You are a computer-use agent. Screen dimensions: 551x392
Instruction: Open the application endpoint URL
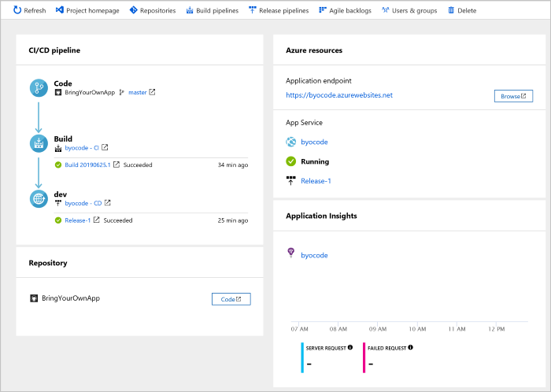click(339, 95)
